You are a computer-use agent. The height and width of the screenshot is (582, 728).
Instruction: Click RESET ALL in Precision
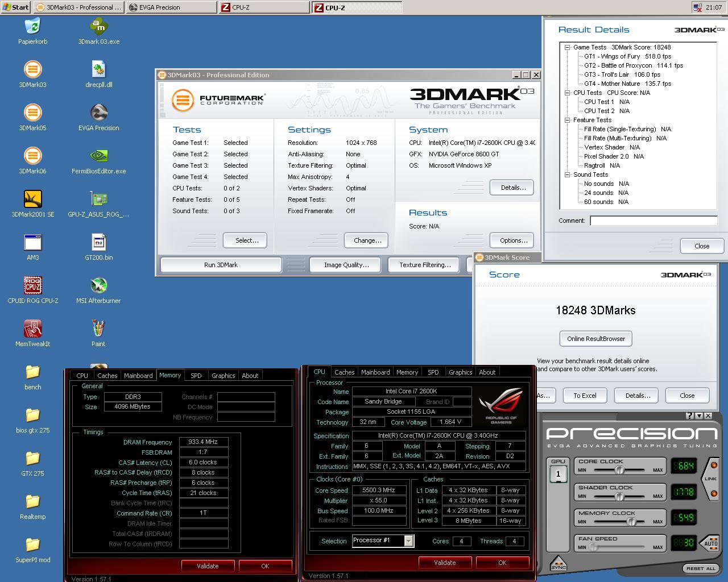pos(701,568)
